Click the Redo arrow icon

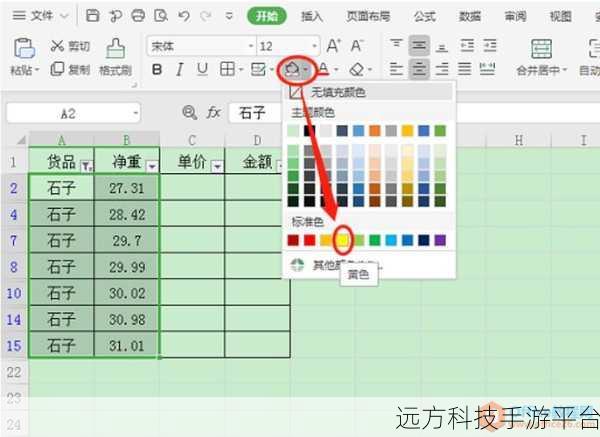pyautogui.click(x=206, y=16)
